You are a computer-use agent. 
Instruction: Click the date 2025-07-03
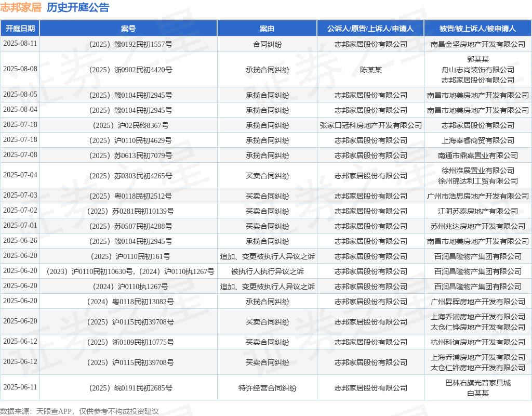click(20, 196)
